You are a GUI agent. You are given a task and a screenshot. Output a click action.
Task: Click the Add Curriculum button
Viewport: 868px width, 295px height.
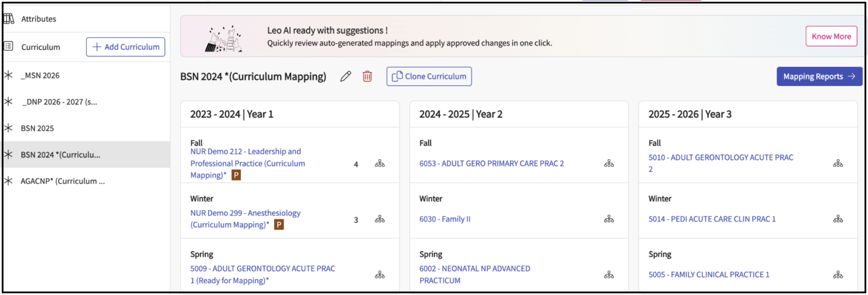tap(125, 47)
